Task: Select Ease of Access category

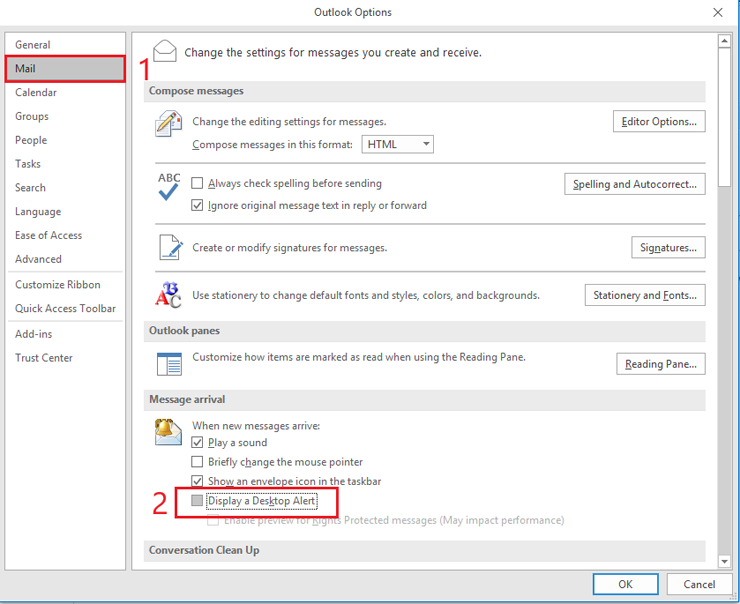Action: [x=65, y=235]
